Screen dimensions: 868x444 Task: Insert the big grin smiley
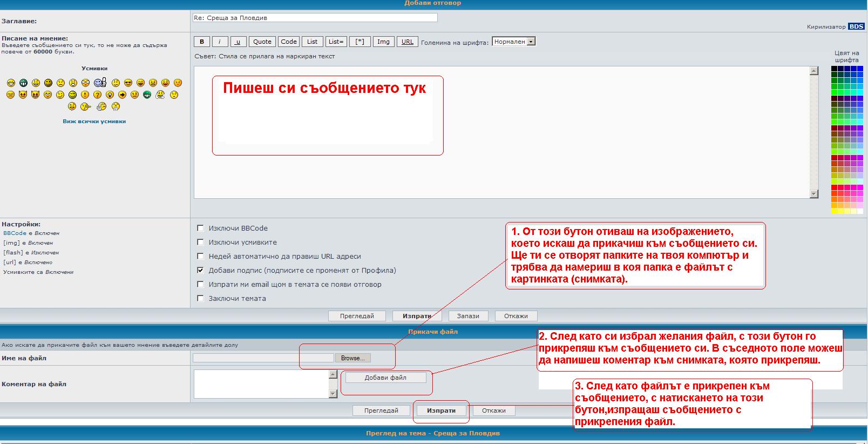[x=11, y=83]
